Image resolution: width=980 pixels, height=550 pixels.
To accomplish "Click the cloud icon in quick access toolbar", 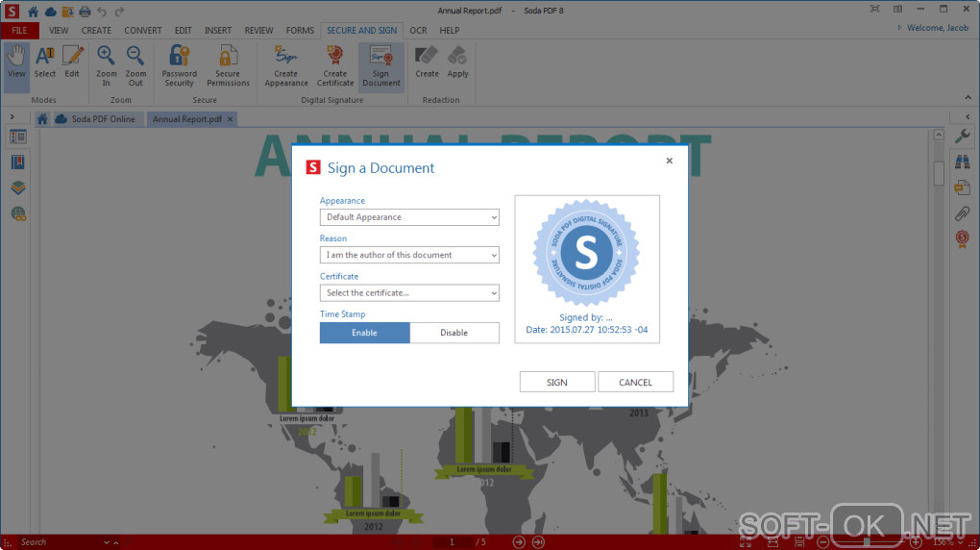I will 50,12.
